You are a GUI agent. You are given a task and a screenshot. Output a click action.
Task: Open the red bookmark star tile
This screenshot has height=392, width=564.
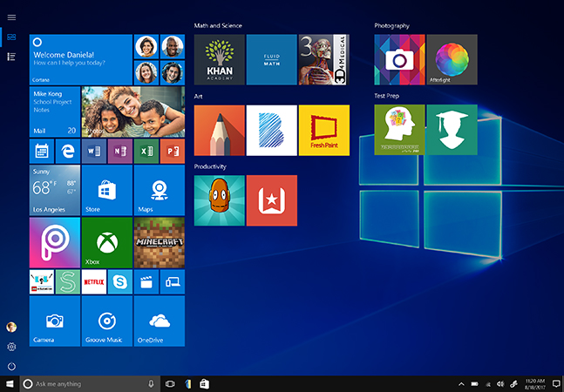click(x=272, y=200)
